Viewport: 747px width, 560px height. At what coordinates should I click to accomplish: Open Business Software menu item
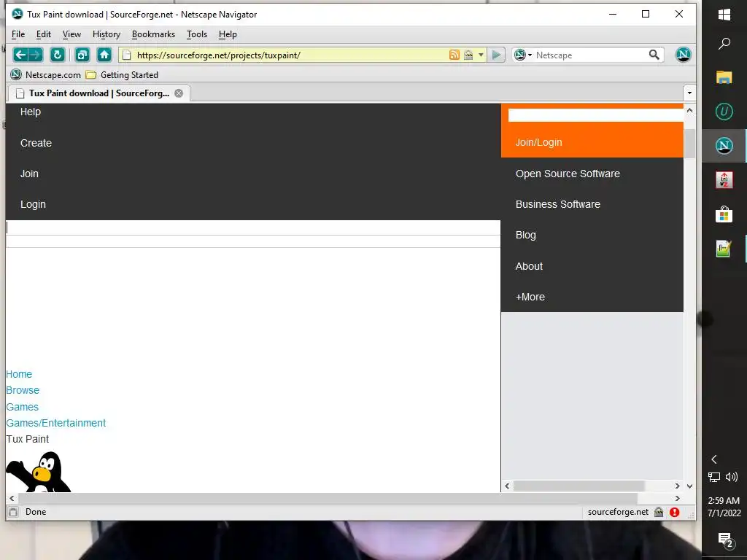(558, 204)
